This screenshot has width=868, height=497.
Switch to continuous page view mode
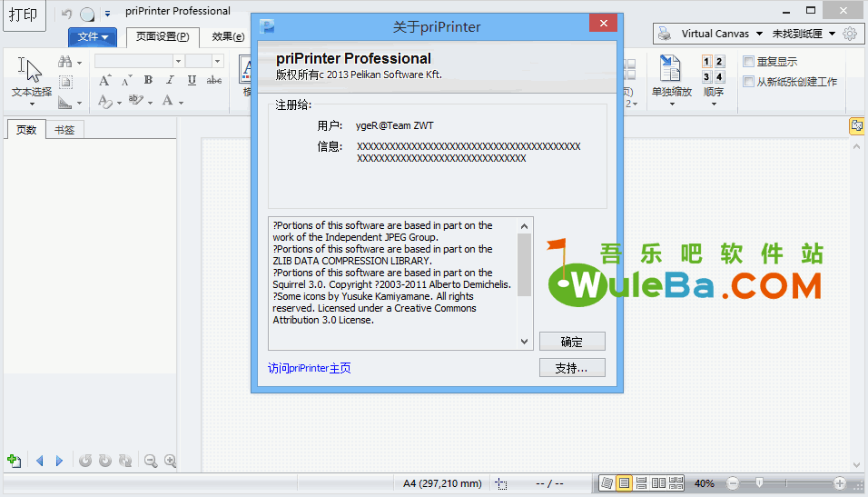point(642,483)
